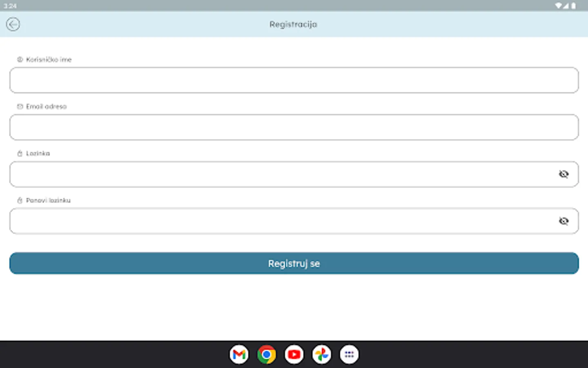Open Google Photos from the taskbar
The height and width of the screenshot is (368, 588).
[x=322, y=355]
